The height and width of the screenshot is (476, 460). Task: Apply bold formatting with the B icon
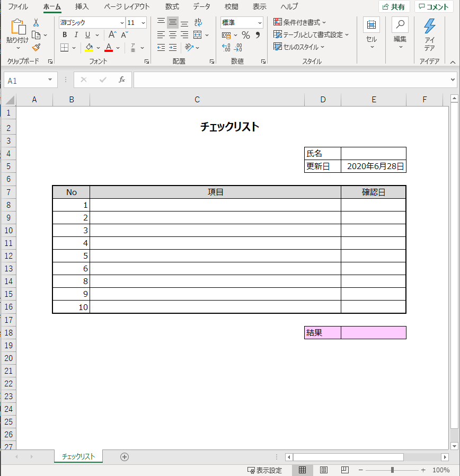(x=64, y=34)
